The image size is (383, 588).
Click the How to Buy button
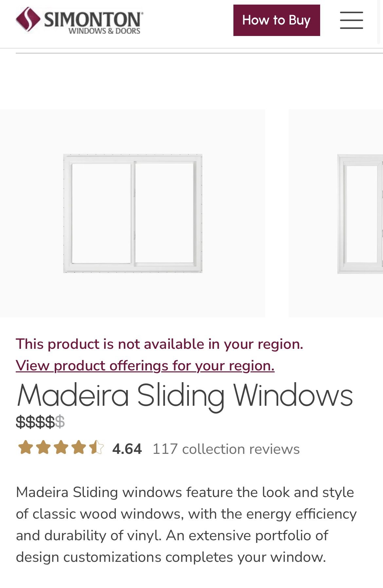click(276, 20)
